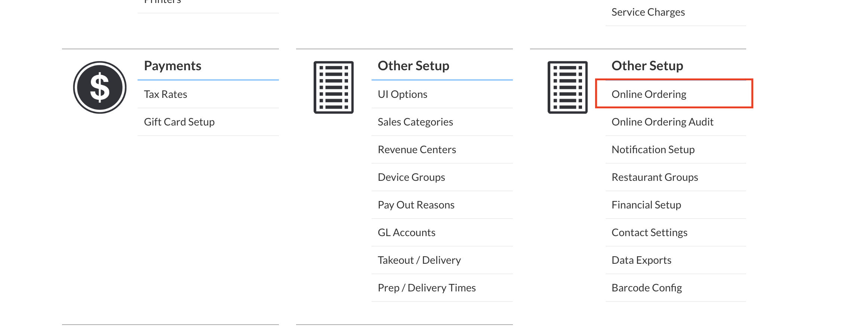Open Online Ordering Audit

pyautogui.click(x=662, y=122)
